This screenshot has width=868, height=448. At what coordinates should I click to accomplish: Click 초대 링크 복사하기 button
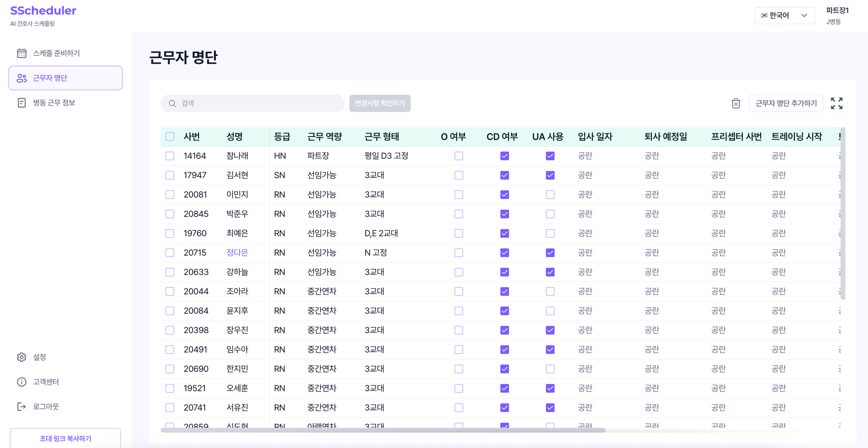tap(65, 438)
